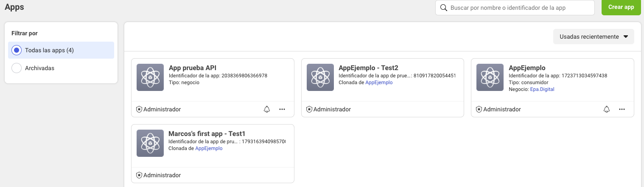Image resolution: width=644 pixels, height=187 pixels.
Task: Follow AppEjemplo link in AppEjemplo - Test2 card
Action: [x=379, y=82]
